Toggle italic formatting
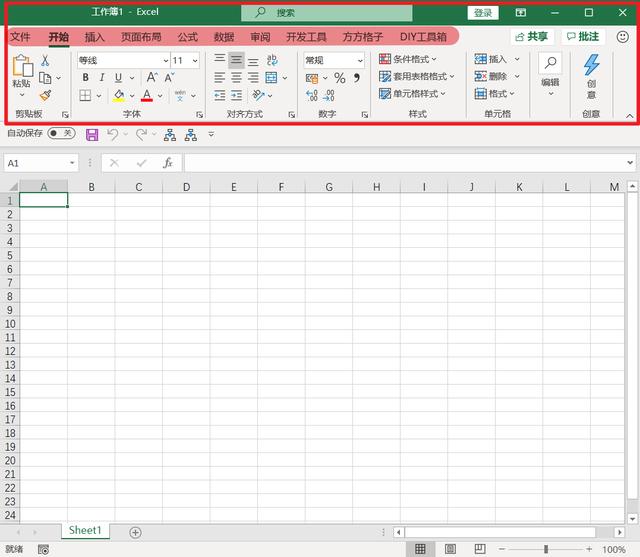 coord(102,78)
